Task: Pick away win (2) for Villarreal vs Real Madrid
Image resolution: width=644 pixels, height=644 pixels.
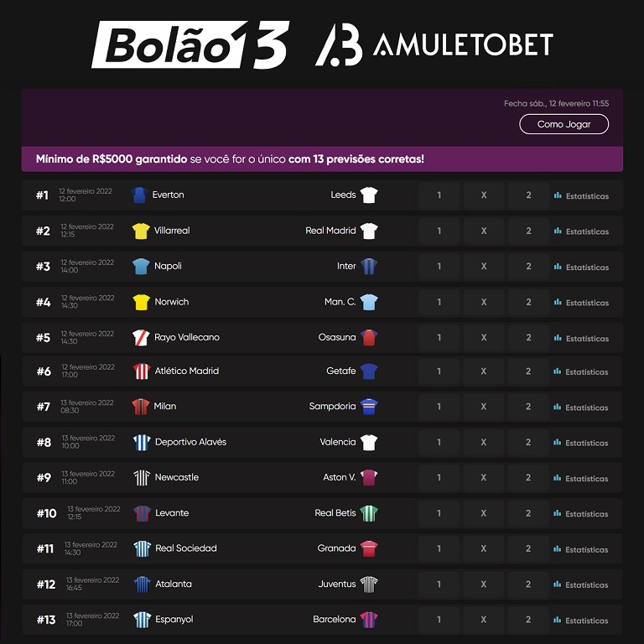Action: pyautogui.click(x=528, y=231)
